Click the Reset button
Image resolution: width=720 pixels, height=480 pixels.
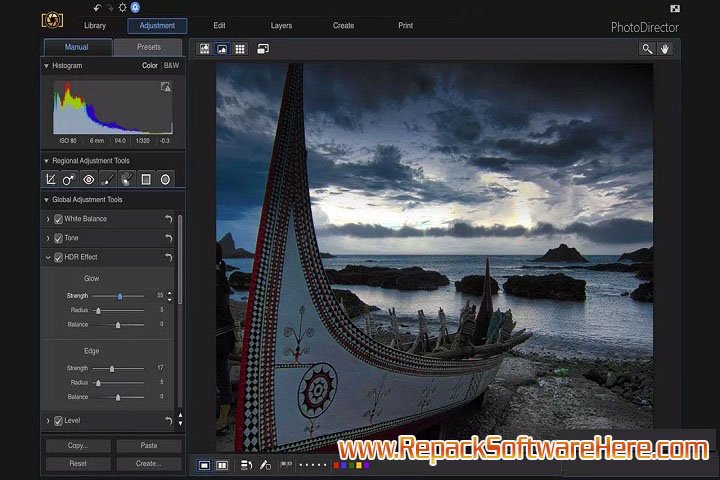(78, 464)
